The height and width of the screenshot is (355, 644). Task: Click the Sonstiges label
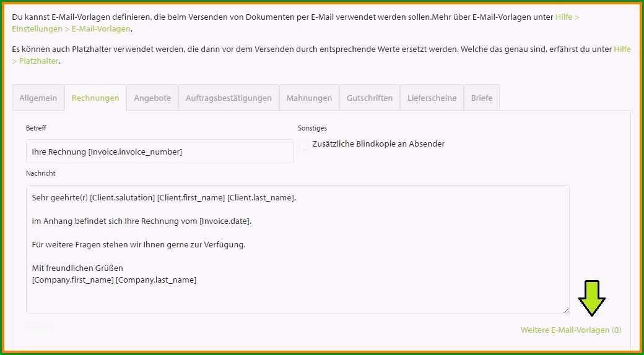pyautogui.click(x=313, y=128)
